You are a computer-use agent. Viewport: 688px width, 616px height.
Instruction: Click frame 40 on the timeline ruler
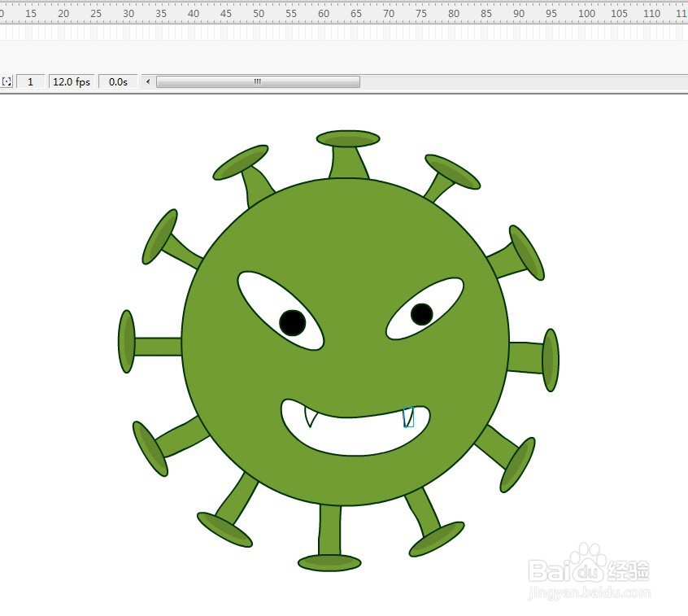click(x=193, y=14)
